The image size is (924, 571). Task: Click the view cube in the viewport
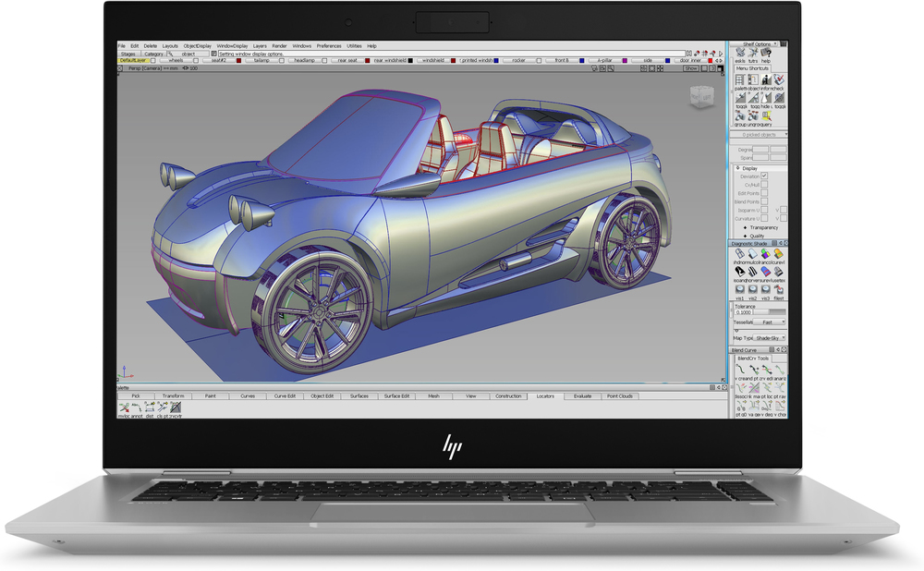click(x=701, y=97)
